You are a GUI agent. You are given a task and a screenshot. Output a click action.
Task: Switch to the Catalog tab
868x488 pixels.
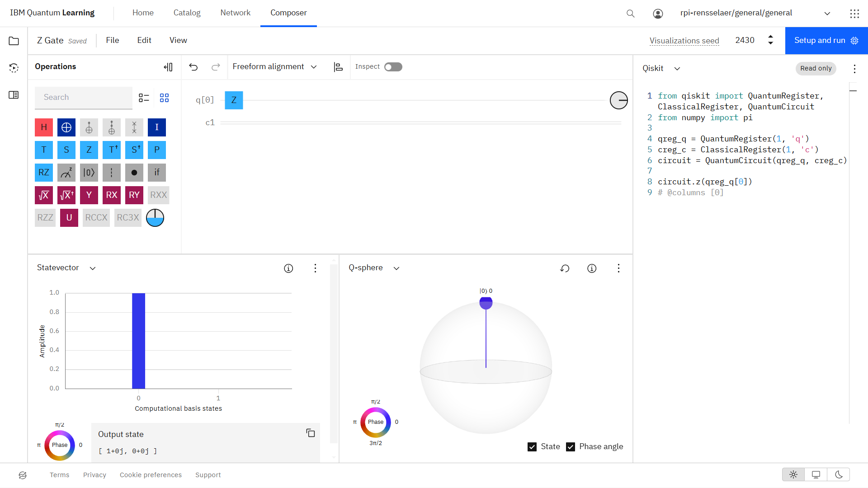[x=187, y=13]
